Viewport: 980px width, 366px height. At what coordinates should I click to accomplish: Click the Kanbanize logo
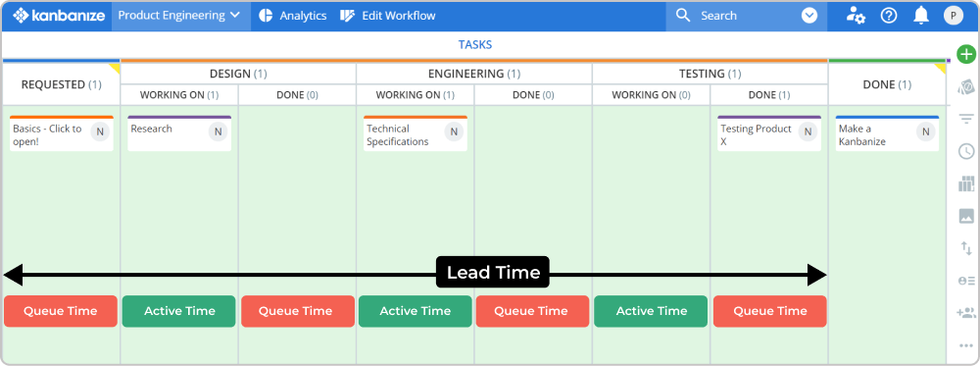(x=59, y=16)
